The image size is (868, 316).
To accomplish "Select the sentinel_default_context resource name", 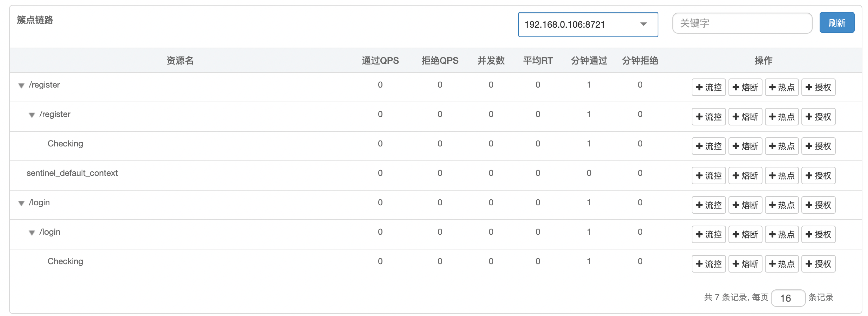I will [x=72, y=173].
